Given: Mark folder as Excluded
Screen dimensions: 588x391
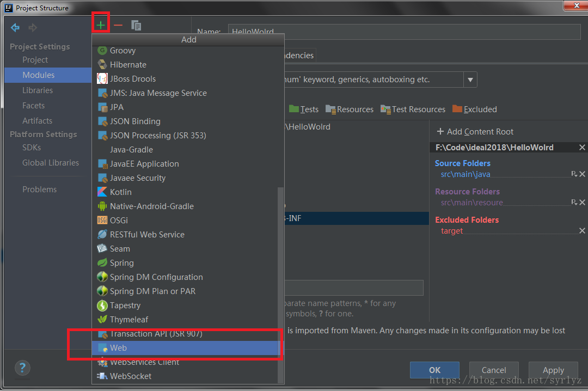Looking at the screenshot, I should pyautogui.click(x=475, y=109).
